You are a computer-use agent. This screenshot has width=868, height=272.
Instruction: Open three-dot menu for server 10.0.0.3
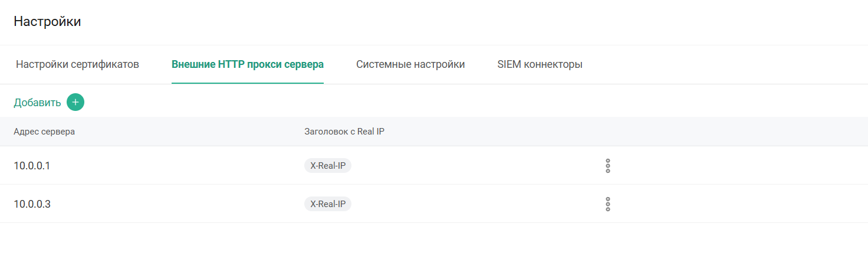point(608,204)
